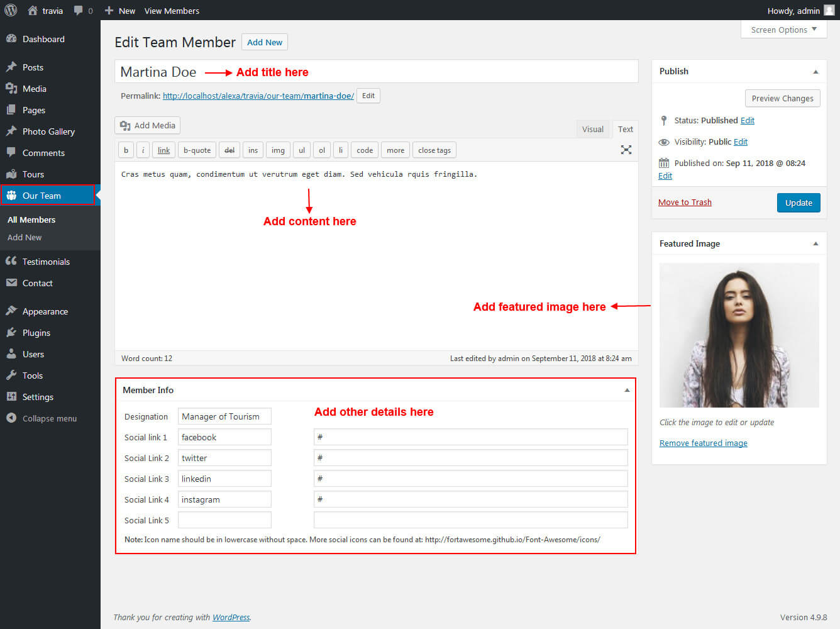Click the ol quicktag button
The height and width of the screenshot is (629, 840).
[x=322, y=150]
